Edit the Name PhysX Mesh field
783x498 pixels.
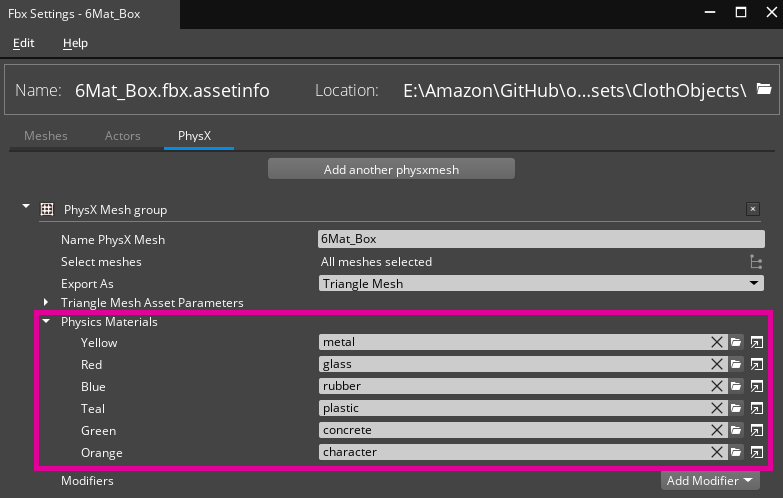(540, 240)
